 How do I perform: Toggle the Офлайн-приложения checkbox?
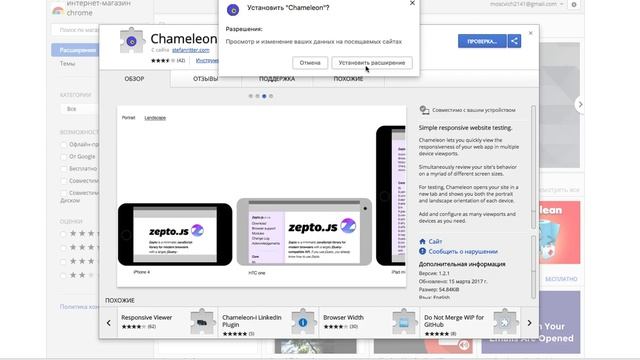(63, 144)
